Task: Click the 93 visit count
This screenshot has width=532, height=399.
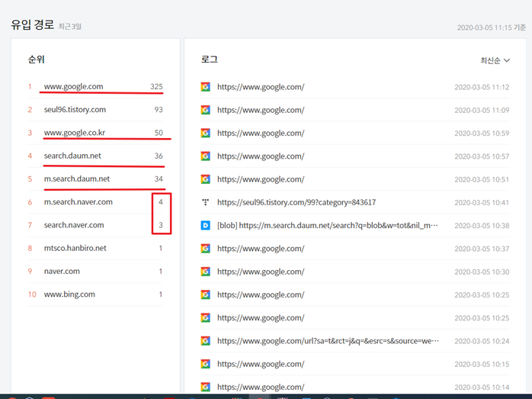Action: (x=159, y=110)
